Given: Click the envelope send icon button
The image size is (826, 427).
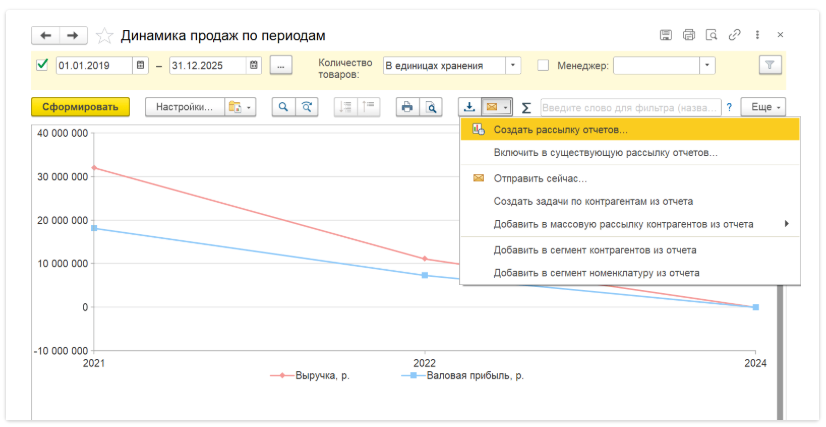Looking at the screenshot, I should (497, 107).
